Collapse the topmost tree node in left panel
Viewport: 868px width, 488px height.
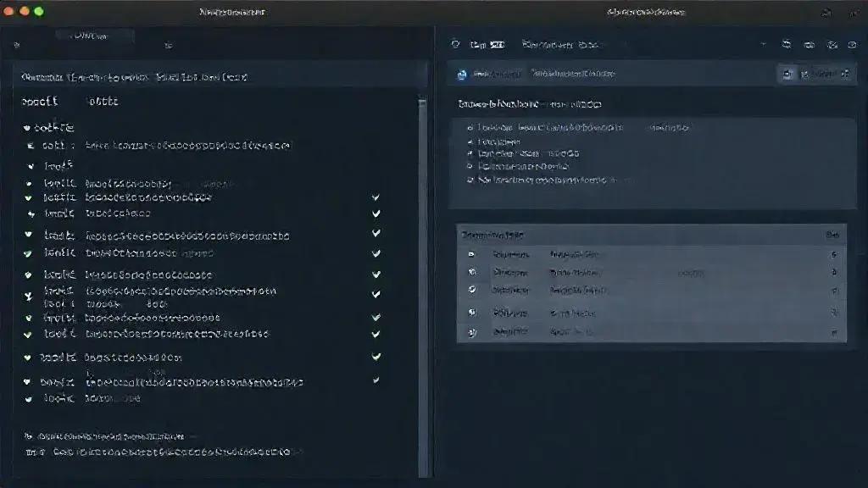pyautogui.click(x=28, y=128)
